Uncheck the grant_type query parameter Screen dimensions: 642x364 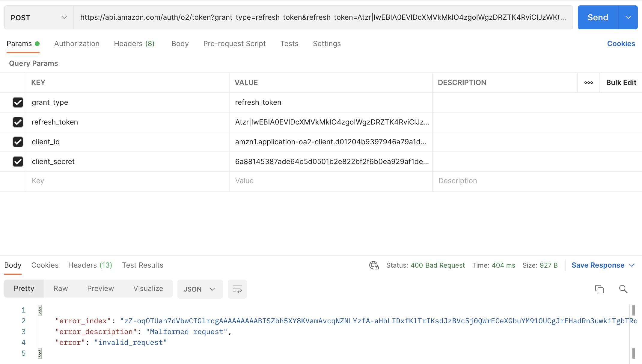coord(18,102)
